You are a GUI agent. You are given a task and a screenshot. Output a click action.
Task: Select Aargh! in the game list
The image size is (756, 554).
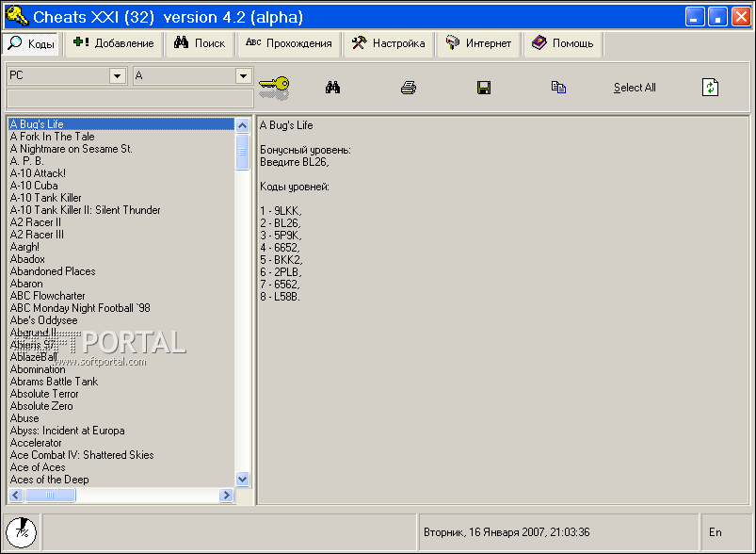point(121,247)
